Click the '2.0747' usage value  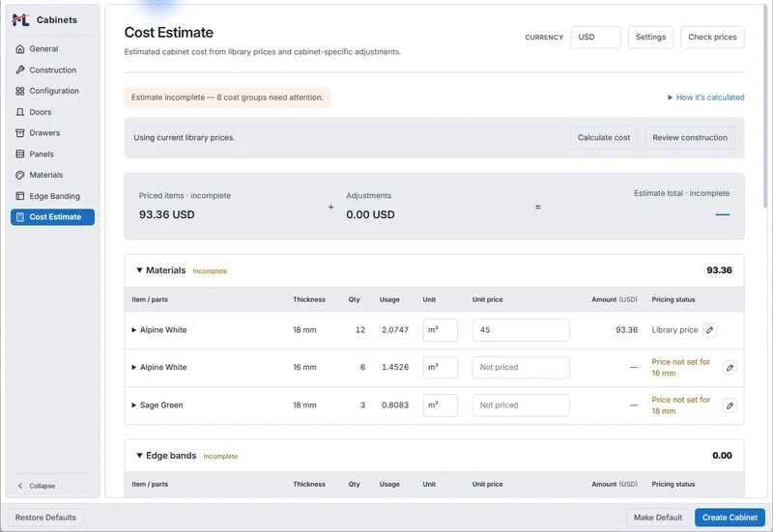[x=395, y=330]
